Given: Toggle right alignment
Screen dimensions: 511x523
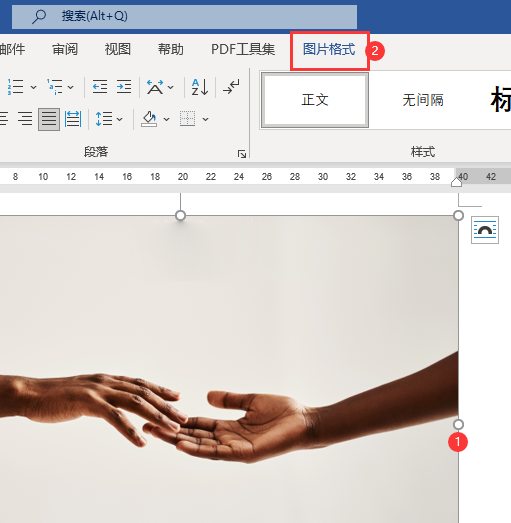Looking at the screenshot, I should click(25, 119).
